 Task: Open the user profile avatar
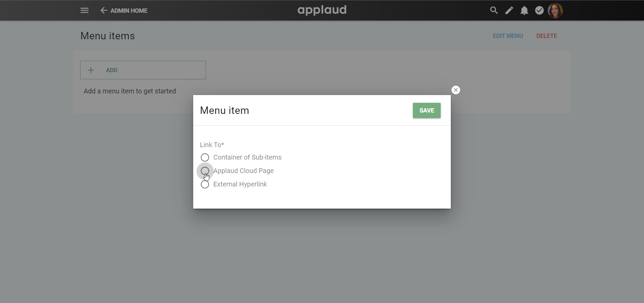tap(555, 10)
